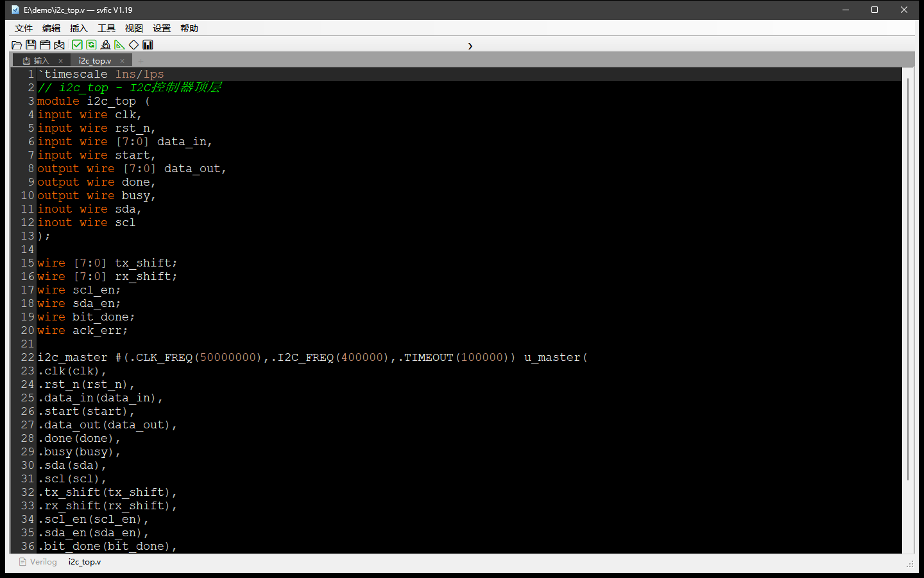Close the i2c_top.v tab
Viewport: 924px width, 578px height.
pyautogui.click(x=122, y=61)
